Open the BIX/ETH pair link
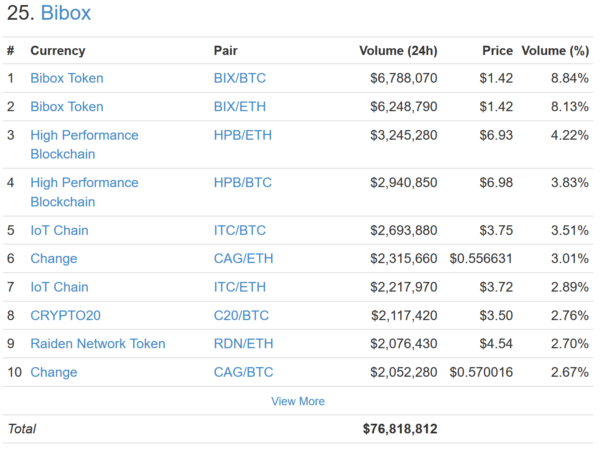Screen dimensions: 600x451 (240, 106)
